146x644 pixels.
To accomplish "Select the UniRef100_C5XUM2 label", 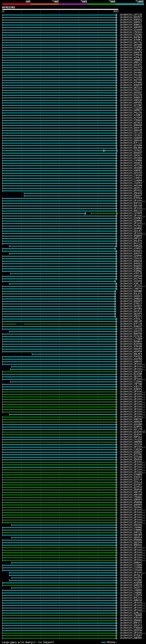I will [x=131, y=35].
